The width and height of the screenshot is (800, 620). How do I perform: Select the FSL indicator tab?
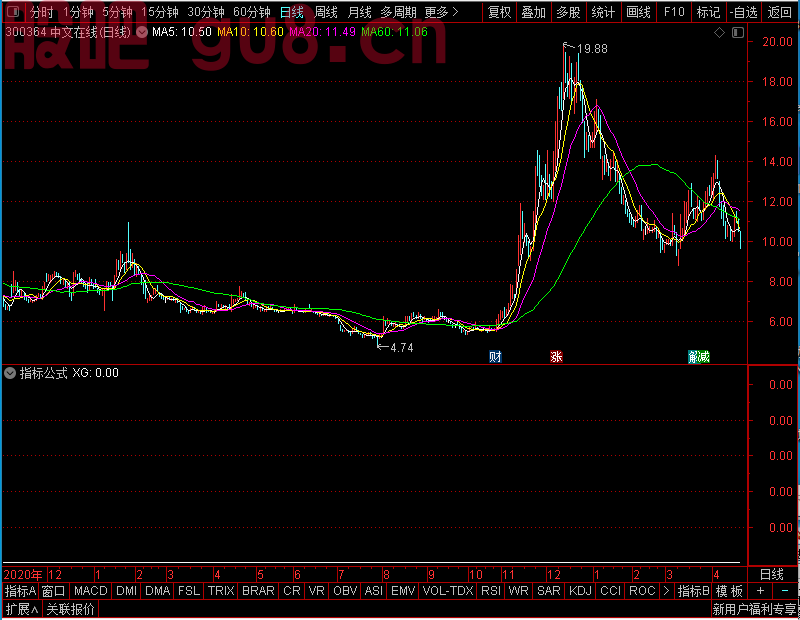click(189, 591)
